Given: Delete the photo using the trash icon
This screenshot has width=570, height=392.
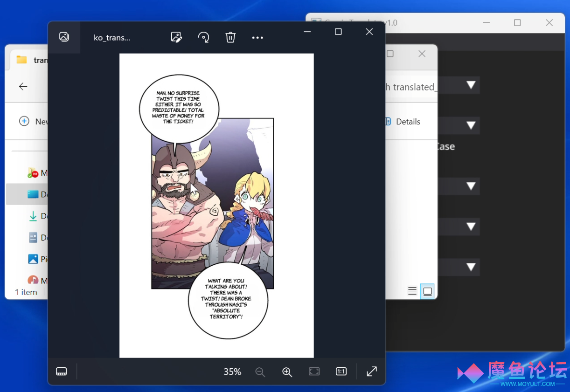Looking at the screenshot, I should tap(230, 37).
